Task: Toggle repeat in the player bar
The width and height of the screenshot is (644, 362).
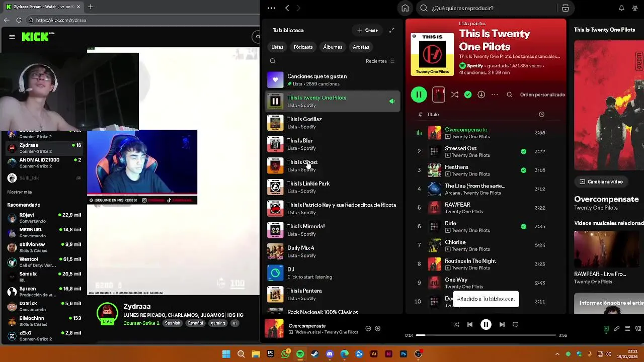Action: 515,325
